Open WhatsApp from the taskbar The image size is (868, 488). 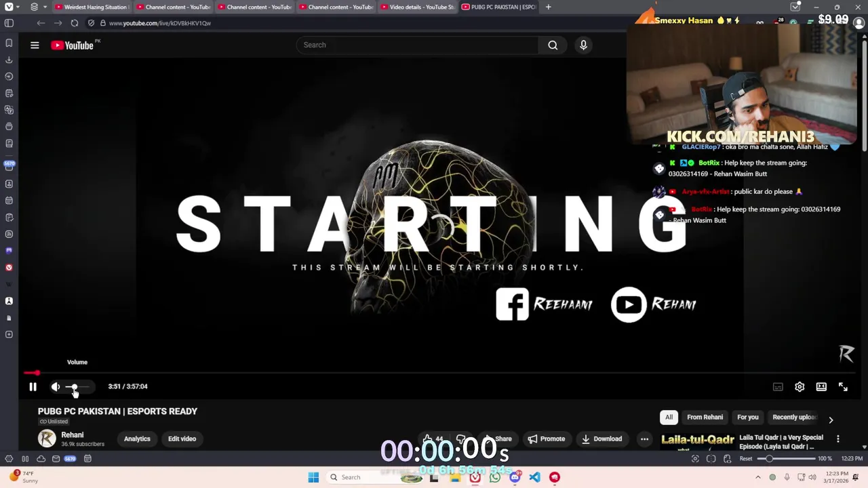tap(495, 477)
